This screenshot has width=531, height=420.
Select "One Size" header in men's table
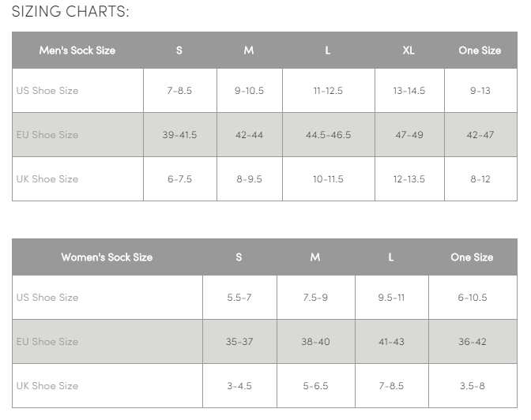tap(480, 50)
